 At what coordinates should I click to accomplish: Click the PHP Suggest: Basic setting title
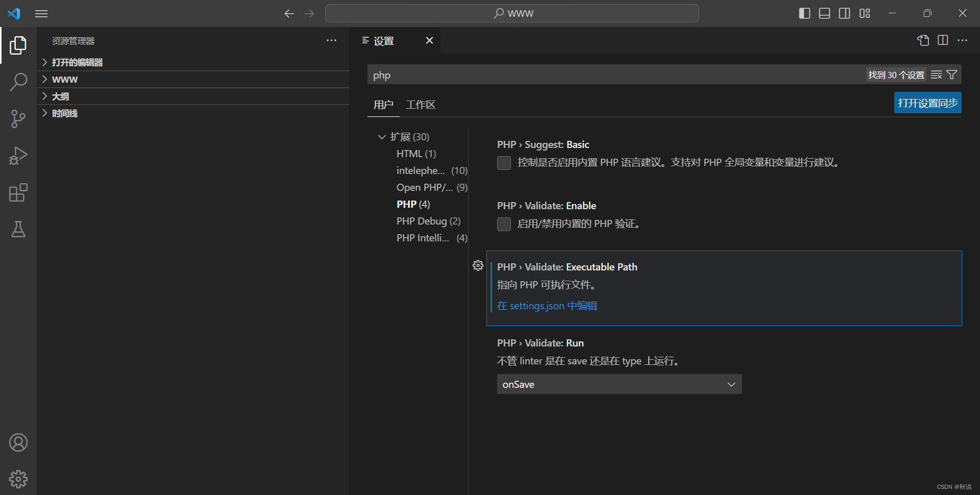point(543,144)
